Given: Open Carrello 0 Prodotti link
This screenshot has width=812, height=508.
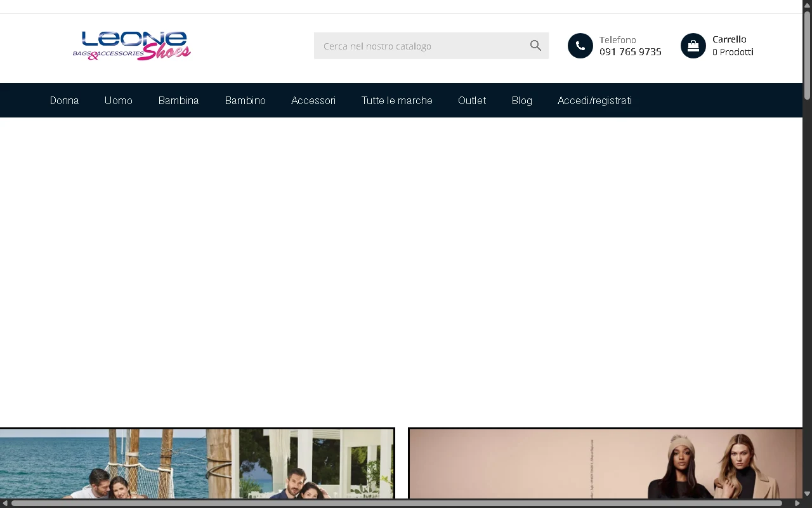Looking at the screenshot, I should pyautogui.click(x=733, y=46).
